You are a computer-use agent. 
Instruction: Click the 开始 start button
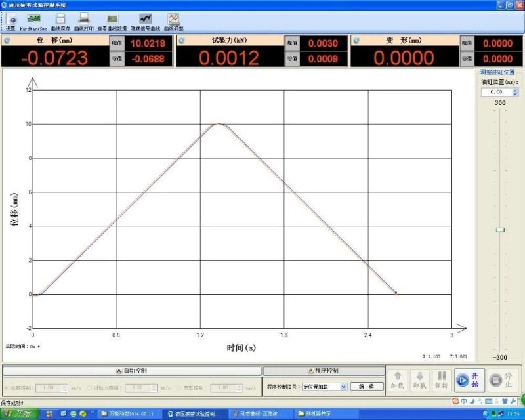click(469, 380)
